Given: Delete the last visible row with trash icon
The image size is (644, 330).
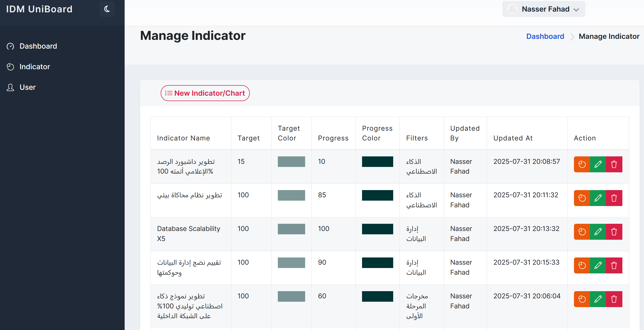Looking at the screenshot, I should pyautogui.click(x=614, y=299).
